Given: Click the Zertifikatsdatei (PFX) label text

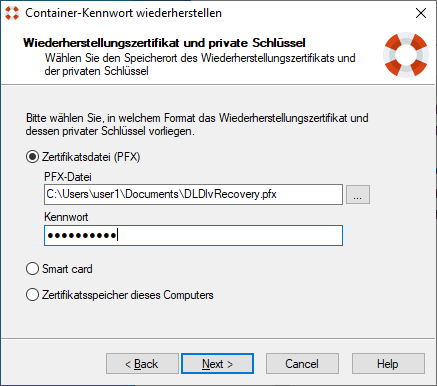Looking at the screenshot, I should 91,157.
